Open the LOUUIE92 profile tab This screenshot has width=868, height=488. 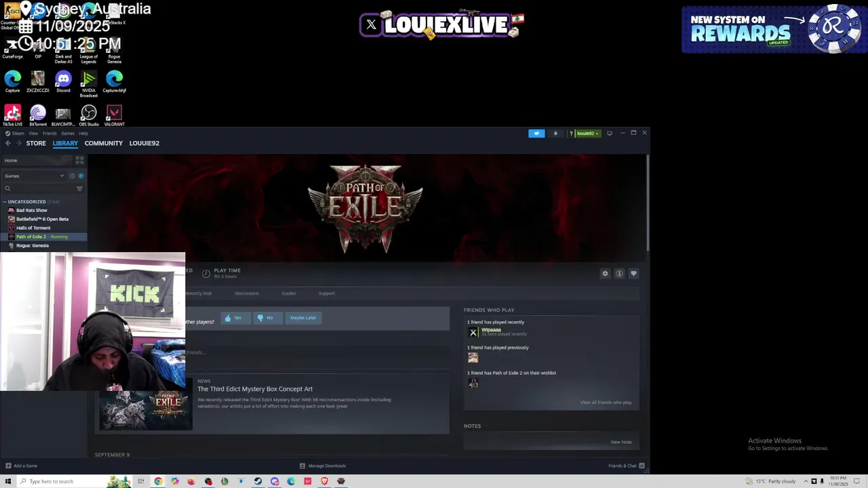144,143
